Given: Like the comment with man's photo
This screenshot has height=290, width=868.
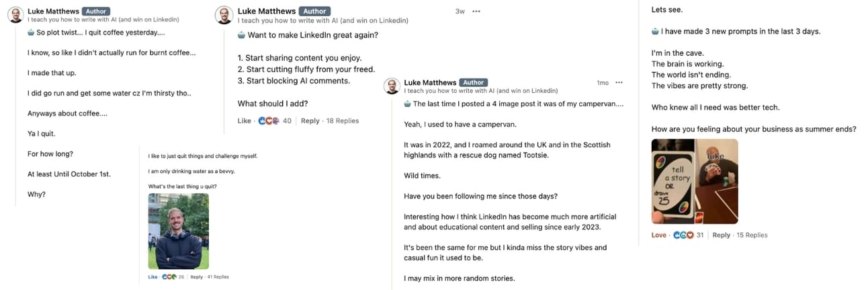Looking at the screenshot, I should tap(153, 277).
